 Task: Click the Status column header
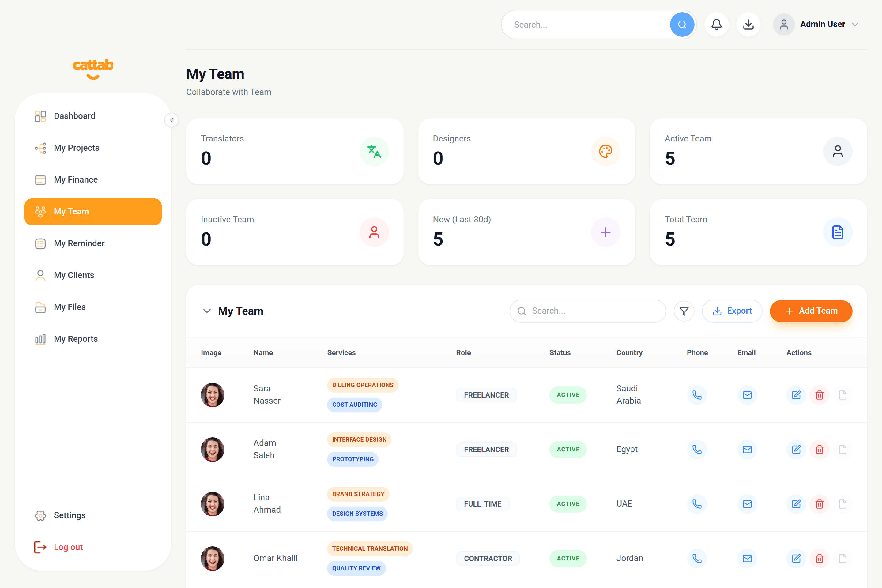tap(560, 353)
